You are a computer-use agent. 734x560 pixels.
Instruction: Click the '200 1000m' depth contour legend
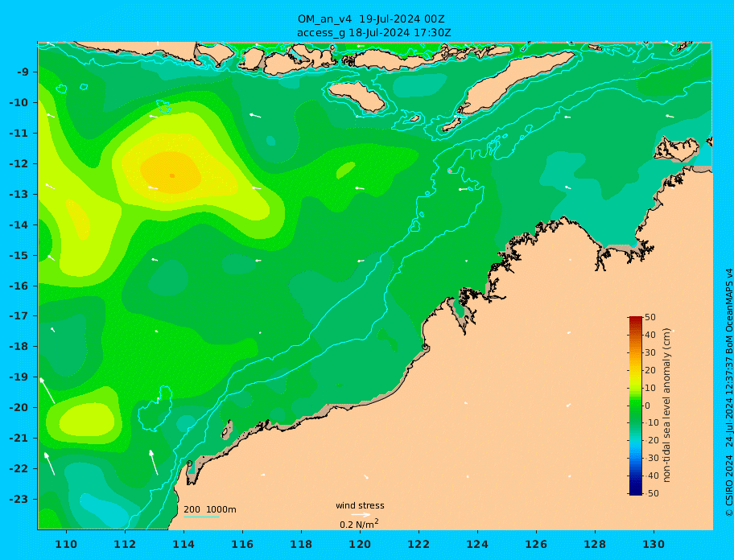(210, 509)
